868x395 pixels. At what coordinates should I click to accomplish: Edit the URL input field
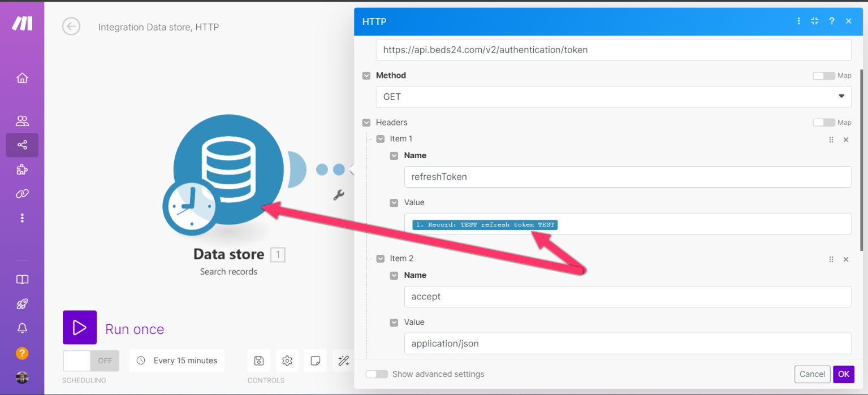click(614, 50)
